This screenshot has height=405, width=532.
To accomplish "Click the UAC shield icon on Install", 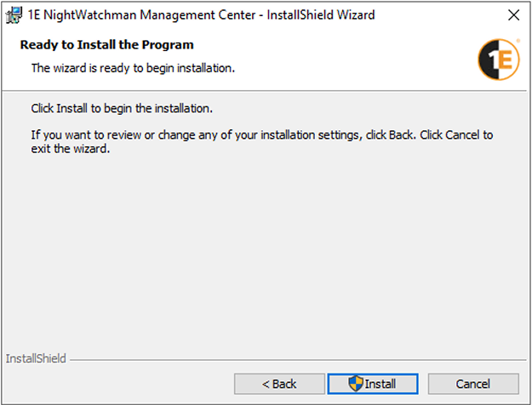I will (x=357, y=384).
